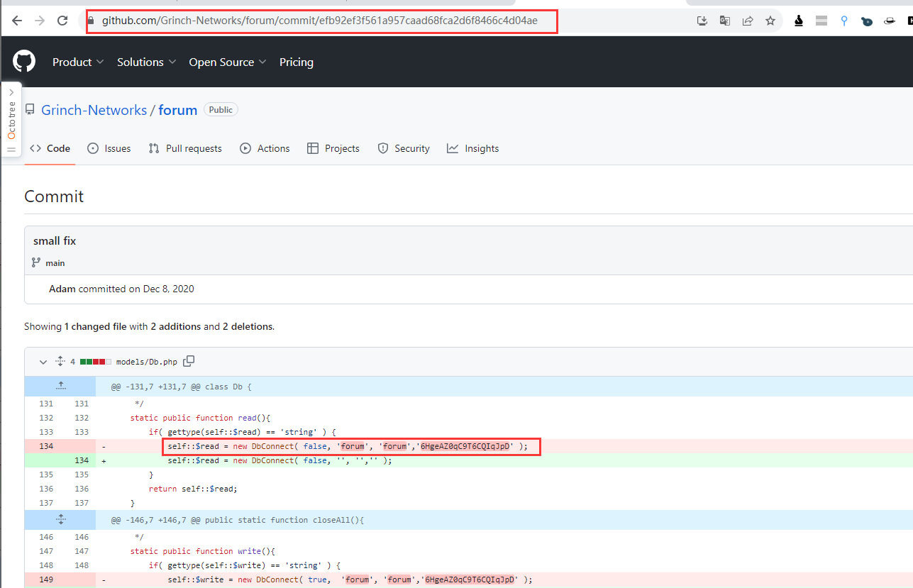Switch to the Code tab
The image size is (913, 588).
point(50,148)
